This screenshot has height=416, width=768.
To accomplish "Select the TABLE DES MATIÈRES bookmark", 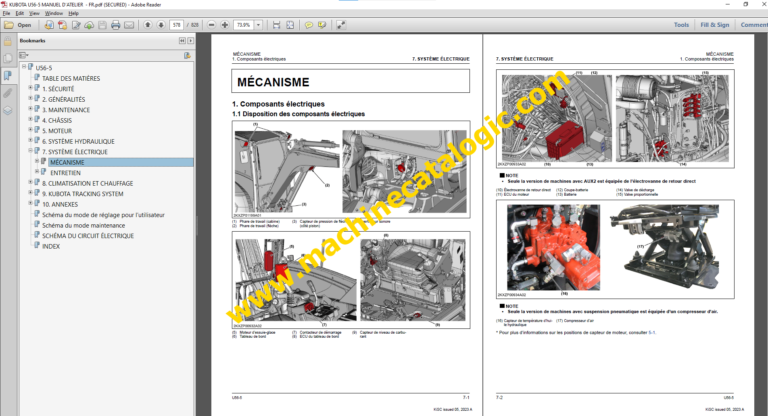I will pyautogui.click(x=71, y=78).
